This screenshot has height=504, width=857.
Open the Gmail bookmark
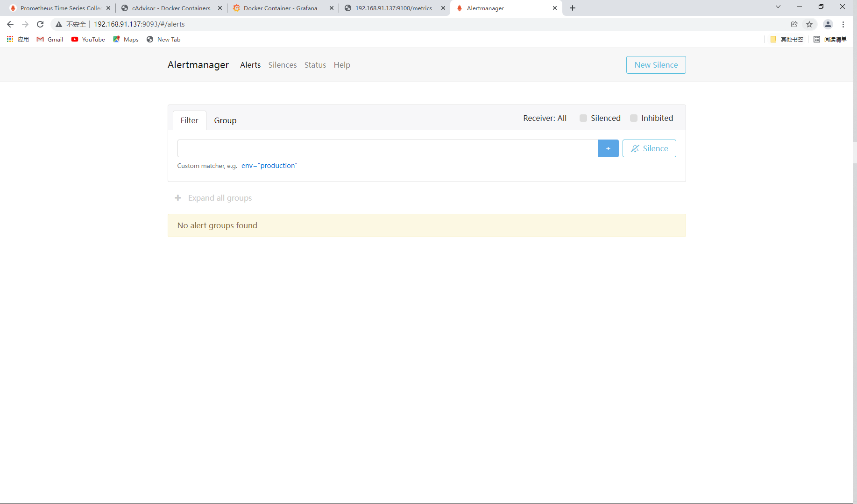(50, 39)
